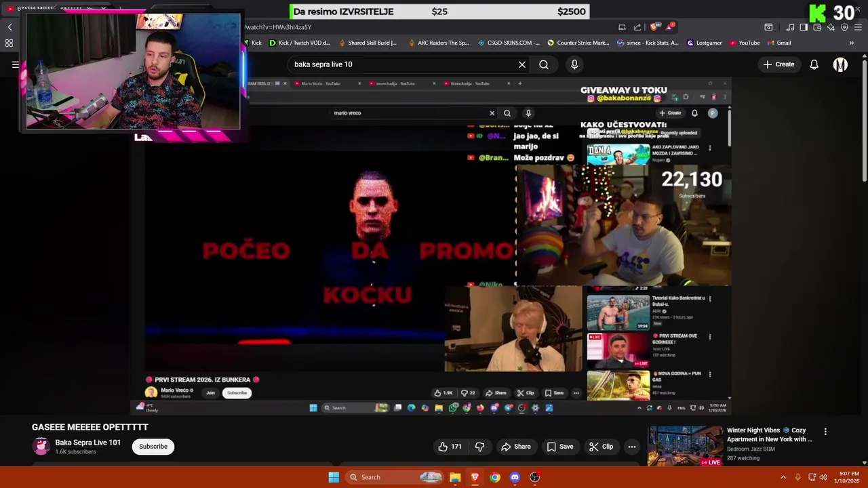Open options menu for Winter Night Vibes
This screenshot has height=488, width=868.
pos(825,432)
